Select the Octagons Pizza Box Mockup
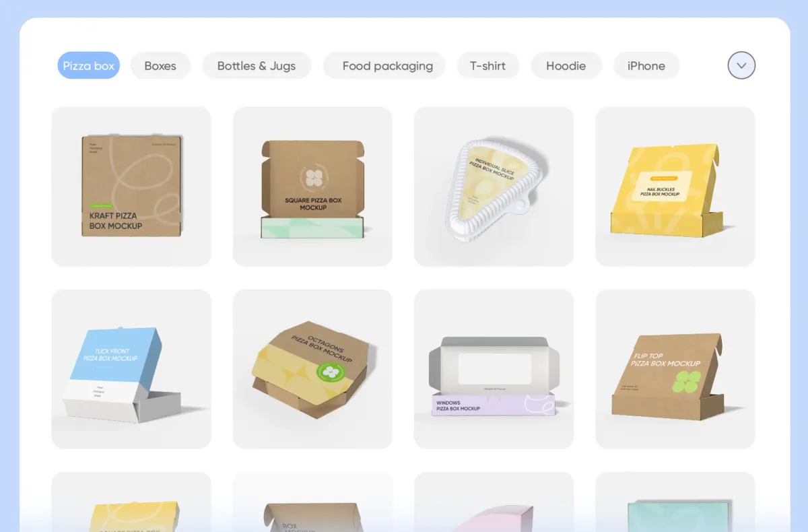 point(312,369)
